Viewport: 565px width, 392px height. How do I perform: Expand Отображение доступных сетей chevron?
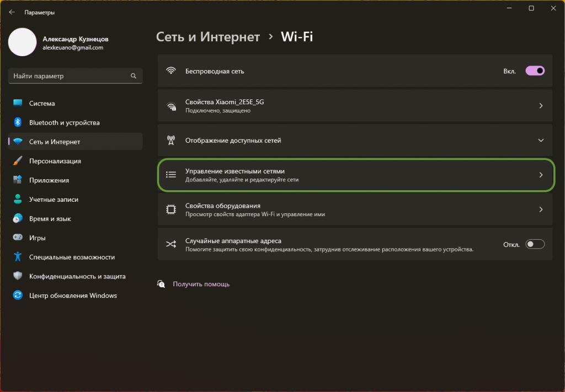541,141
